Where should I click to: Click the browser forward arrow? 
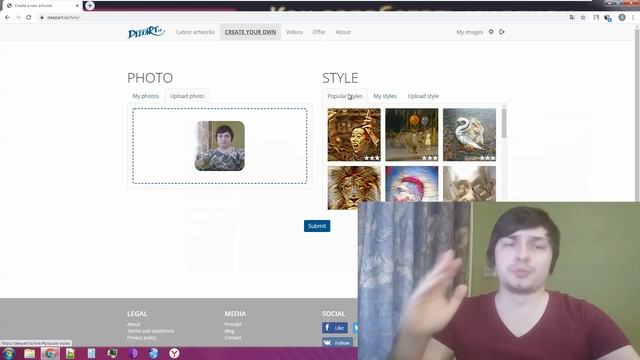[x=18, y=18]
